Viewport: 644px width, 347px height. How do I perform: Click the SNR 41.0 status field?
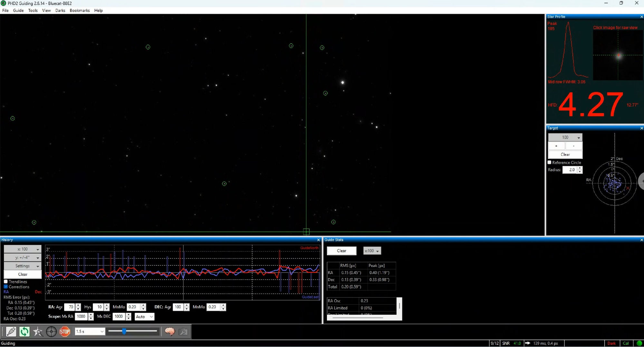tap(512, 343)
